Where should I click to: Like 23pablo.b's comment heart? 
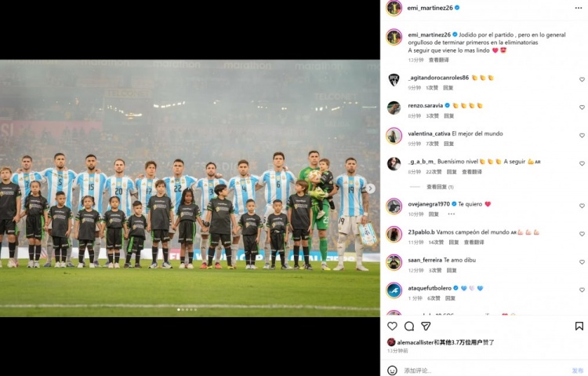(582, 234)
